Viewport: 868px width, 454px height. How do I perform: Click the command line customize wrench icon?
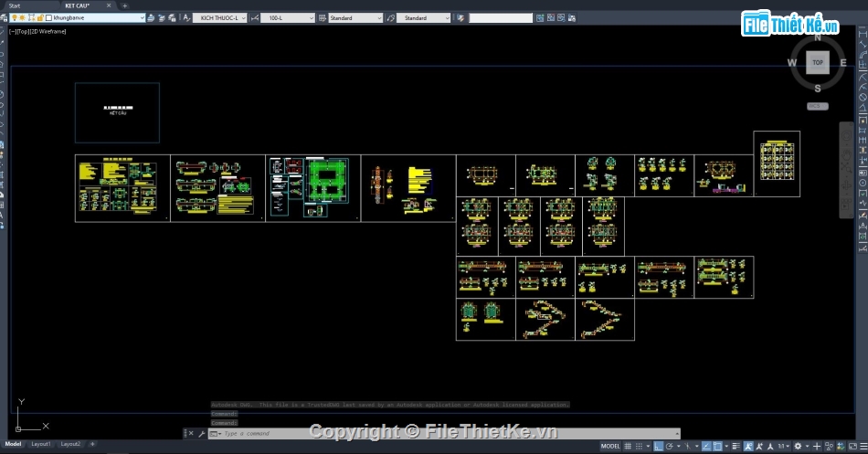point(202,434)
